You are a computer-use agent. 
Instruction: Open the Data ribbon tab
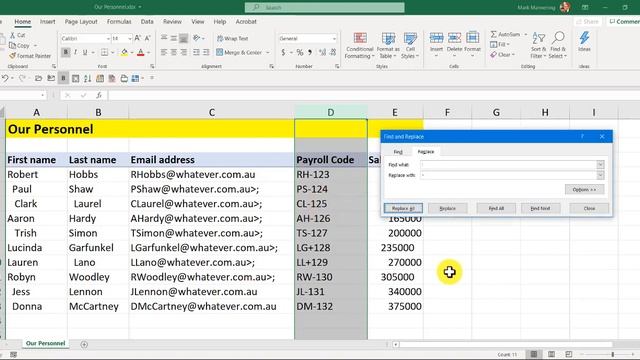147,22
